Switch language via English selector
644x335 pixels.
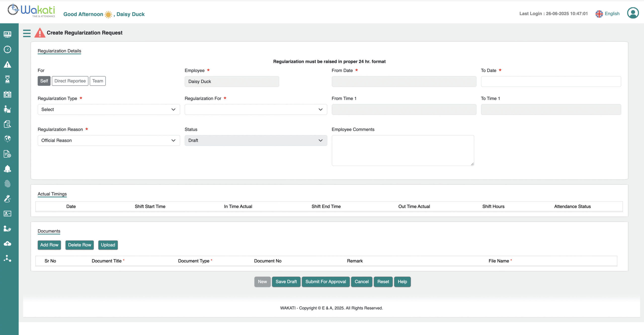pyautogui.click(x=607, y=14)
